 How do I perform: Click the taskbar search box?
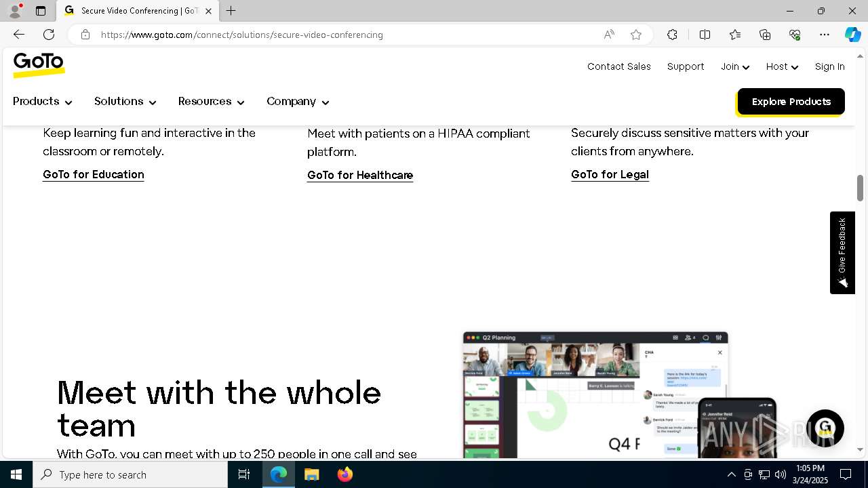tap(130, 474)
